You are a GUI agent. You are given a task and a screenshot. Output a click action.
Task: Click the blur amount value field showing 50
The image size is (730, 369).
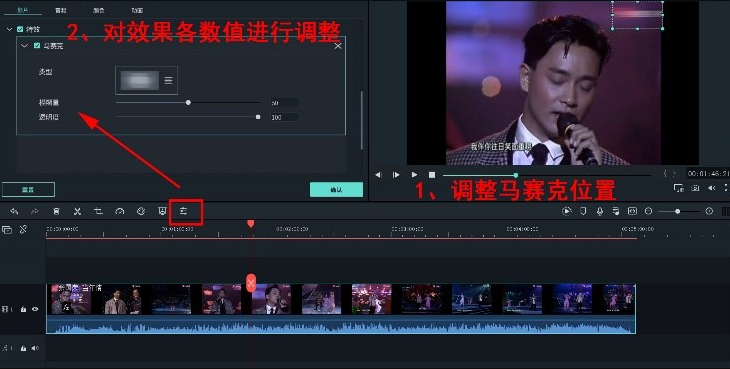(x=284, y=103)
